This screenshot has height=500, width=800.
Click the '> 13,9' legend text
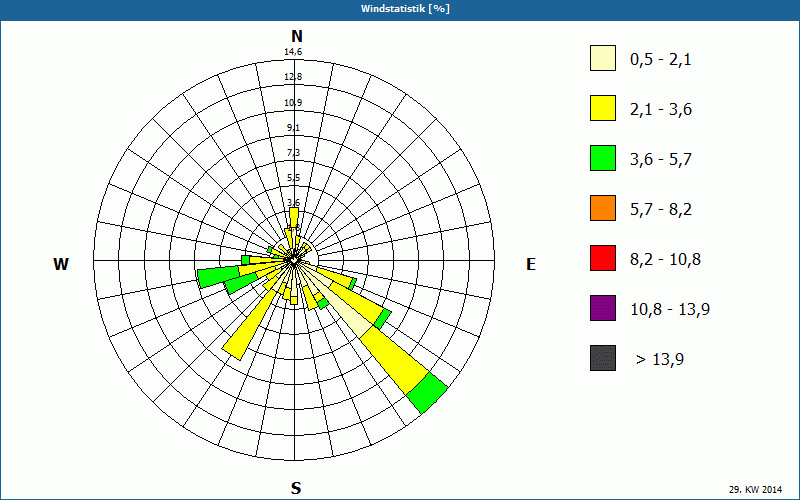coord(660,360)
